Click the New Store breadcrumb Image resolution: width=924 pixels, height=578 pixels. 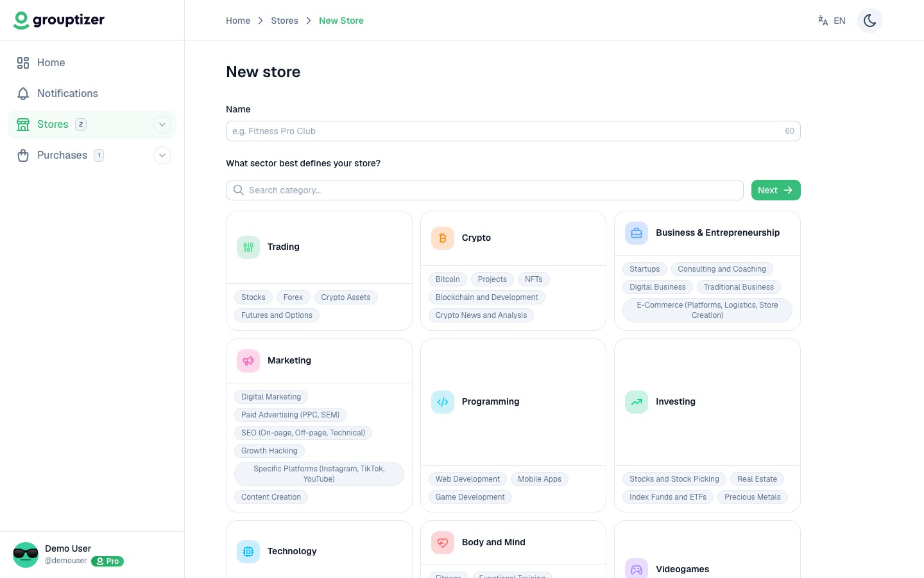tap(341, 21)
